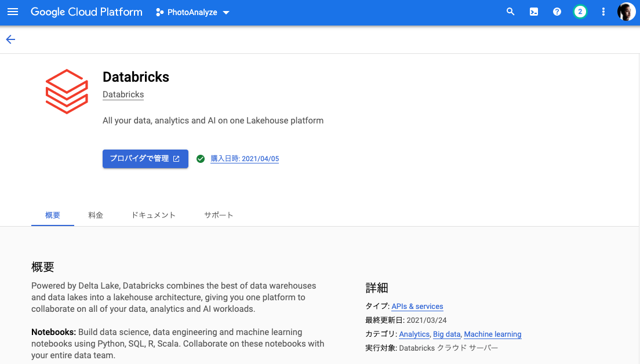Screen dimensions: 640x364
Task: Open the Analytics category link
Action: (414, 334)
